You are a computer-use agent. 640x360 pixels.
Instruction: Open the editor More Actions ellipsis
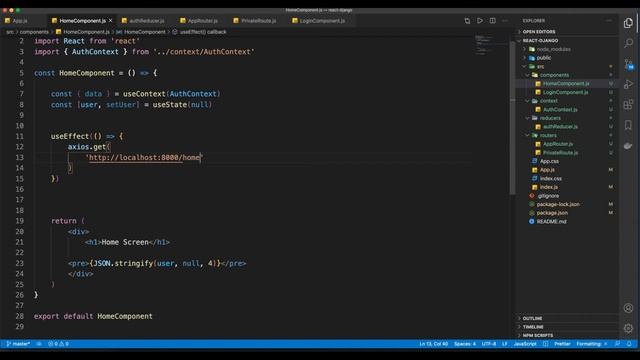505,20
